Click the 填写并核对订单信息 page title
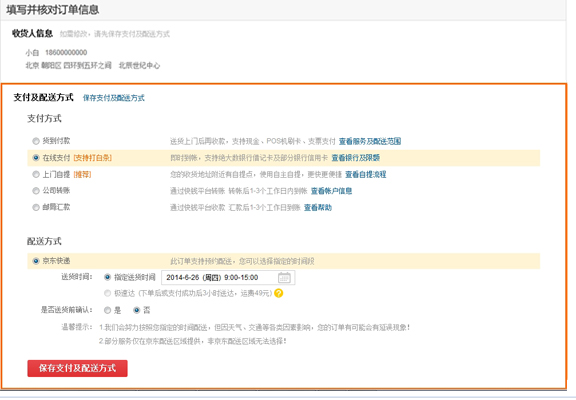The image size is (576, 400). point(53,10)
